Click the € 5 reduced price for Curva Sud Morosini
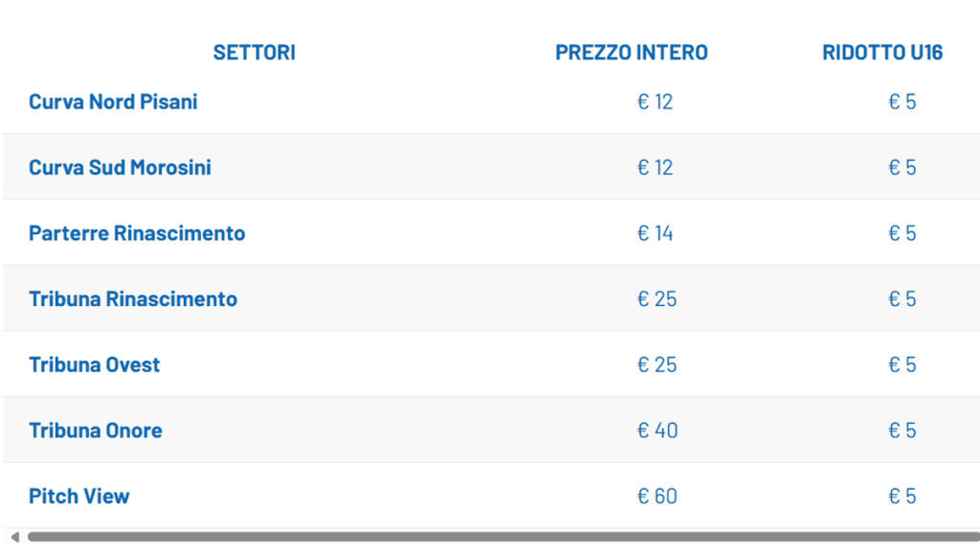980x551 pixels. (x=902, y=166)
